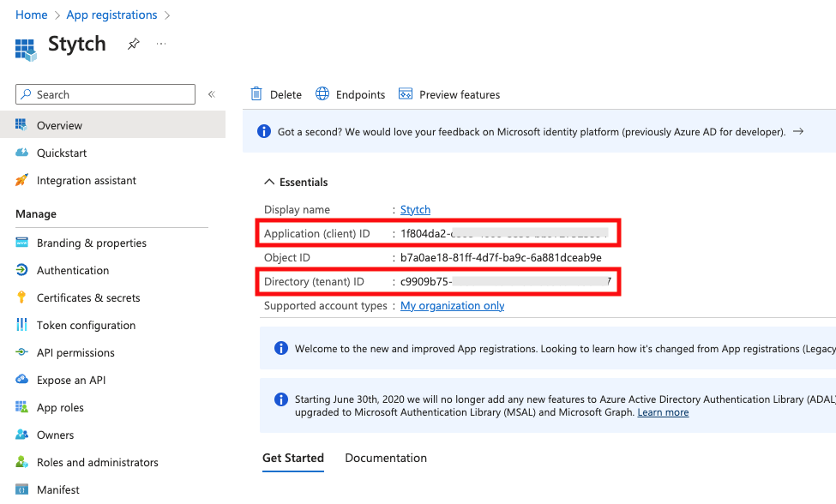This screenshot has height=504, width=836.
Task: Click the Welcome banner info icon
Action: pos(281,349)
